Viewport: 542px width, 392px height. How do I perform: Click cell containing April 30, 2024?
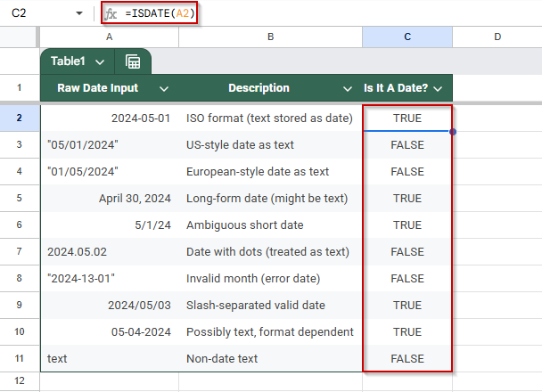[x=110, y=199]
